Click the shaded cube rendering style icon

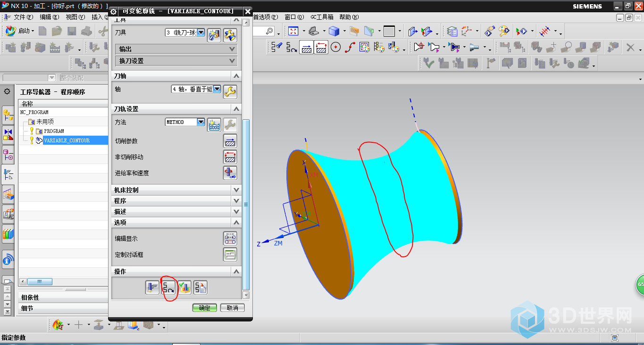(x=334, y=32)
